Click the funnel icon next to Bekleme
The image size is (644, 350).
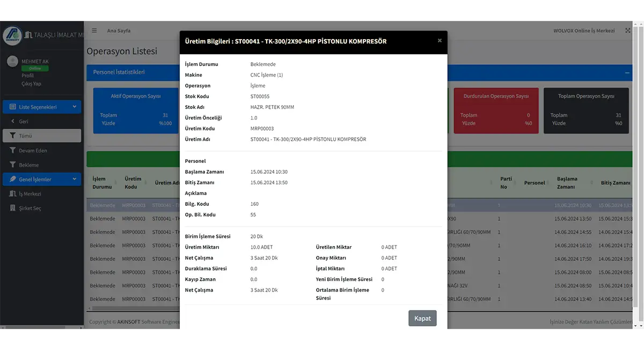[13, 165]
